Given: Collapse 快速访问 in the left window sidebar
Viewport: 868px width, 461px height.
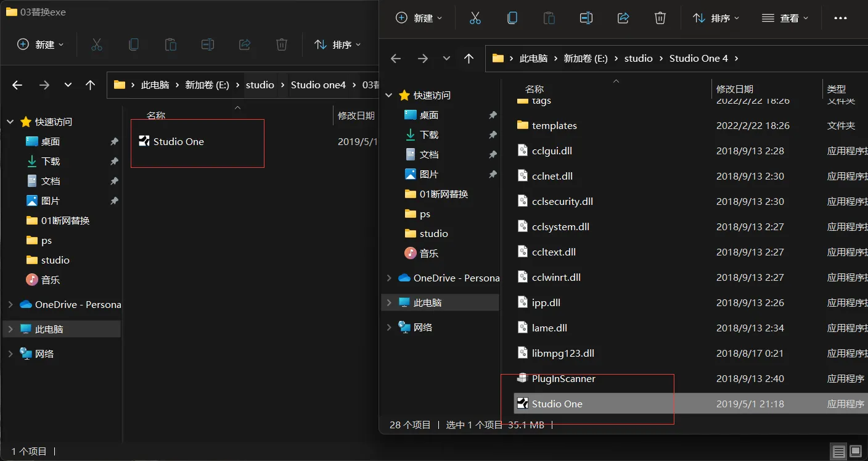Looking at the screenshot, I should click(10, 122).
